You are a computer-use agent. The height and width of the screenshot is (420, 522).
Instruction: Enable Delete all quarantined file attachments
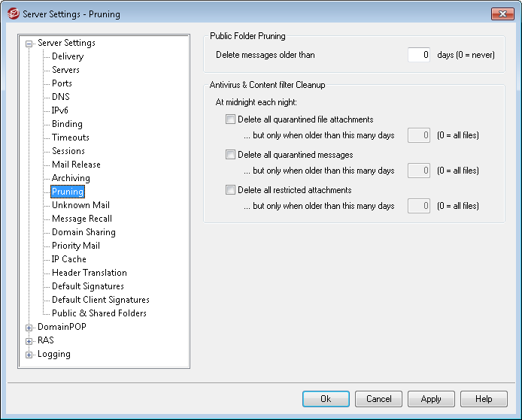[231, 119]
